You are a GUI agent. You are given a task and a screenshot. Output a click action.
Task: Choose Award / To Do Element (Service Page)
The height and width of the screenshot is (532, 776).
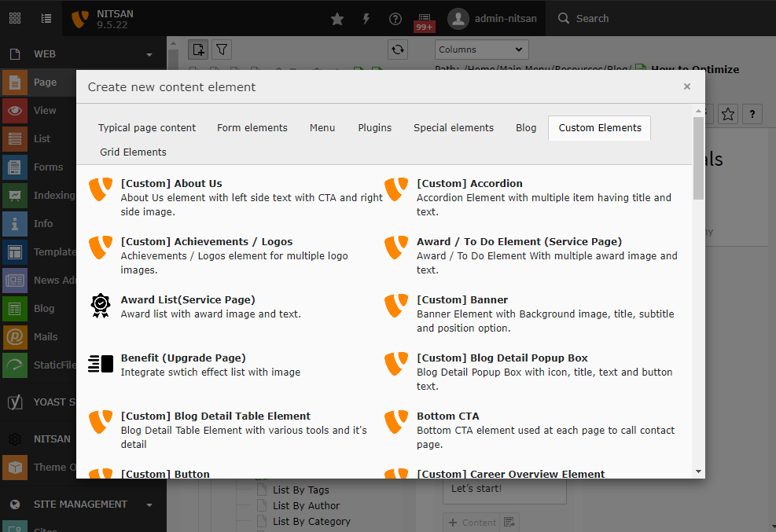[532, 255]
